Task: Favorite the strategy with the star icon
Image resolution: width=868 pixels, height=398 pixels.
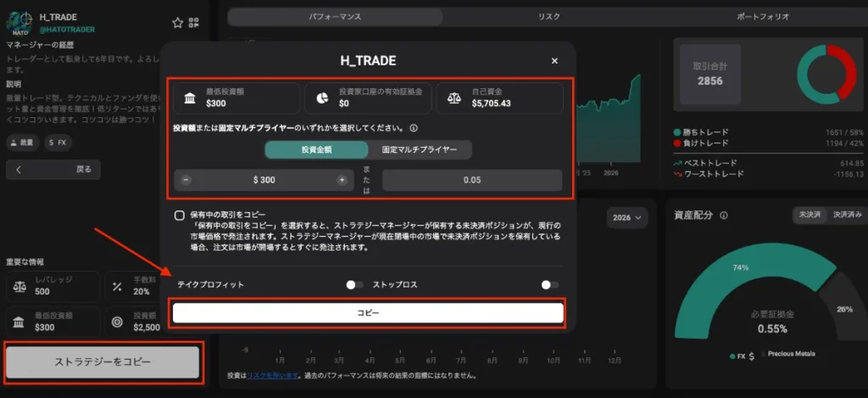Action: pyautogui.click(x=177, y=23)
